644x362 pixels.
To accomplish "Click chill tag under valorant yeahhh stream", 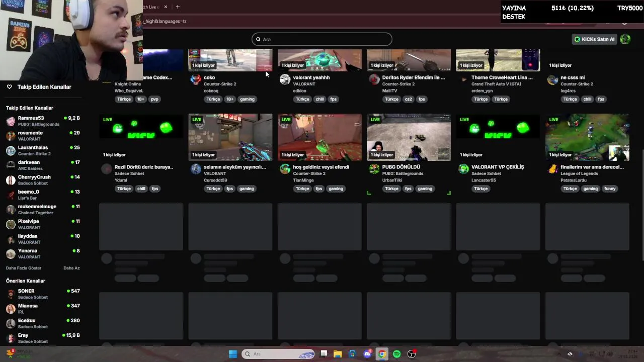I will click(319, 99).
